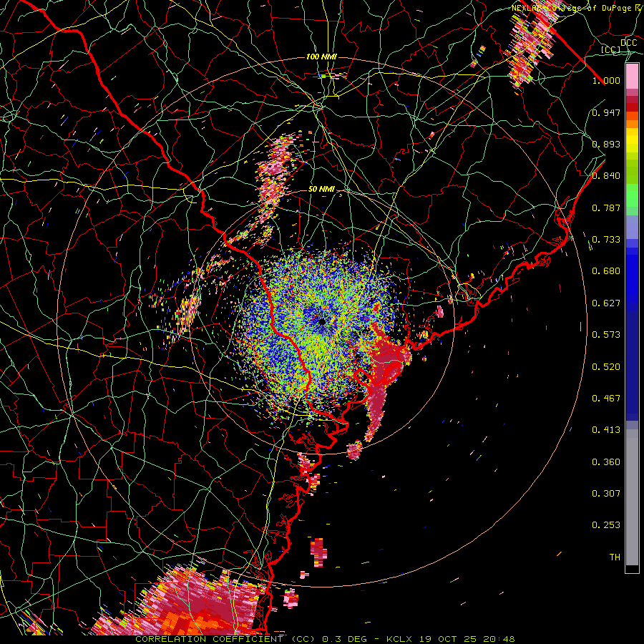644x644 pixels.
Task: Click the 0.627 scale value
Action: point(606,303)
